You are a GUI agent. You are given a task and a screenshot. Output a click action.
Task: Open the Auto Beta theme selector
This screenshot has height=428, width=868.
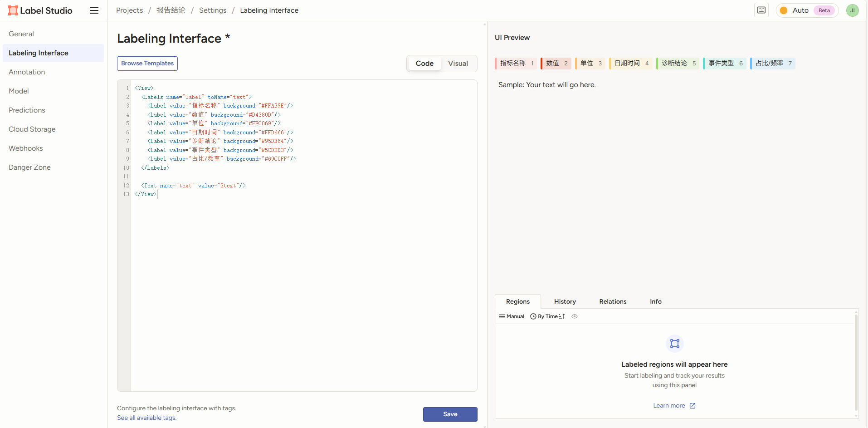pos(807,10)
